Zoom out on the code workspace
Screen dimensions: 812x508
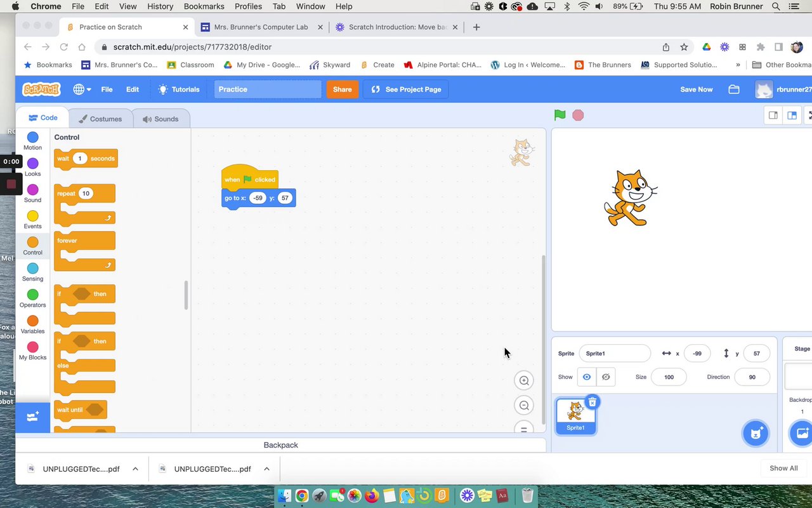pos(524,405)
